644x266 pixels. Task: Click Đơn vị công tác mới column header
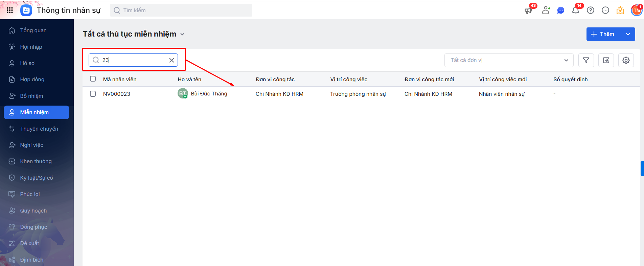(429, 80)
